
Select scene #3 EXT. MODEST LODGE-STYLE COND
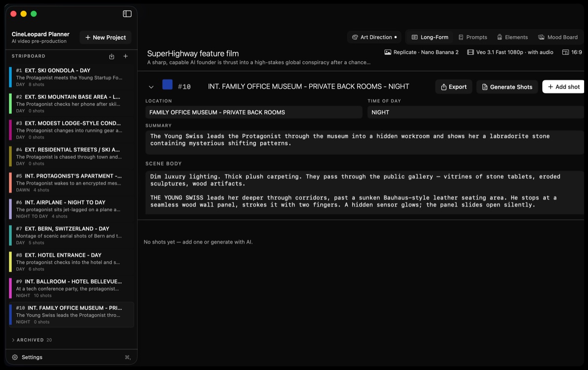tap(71, 130)
